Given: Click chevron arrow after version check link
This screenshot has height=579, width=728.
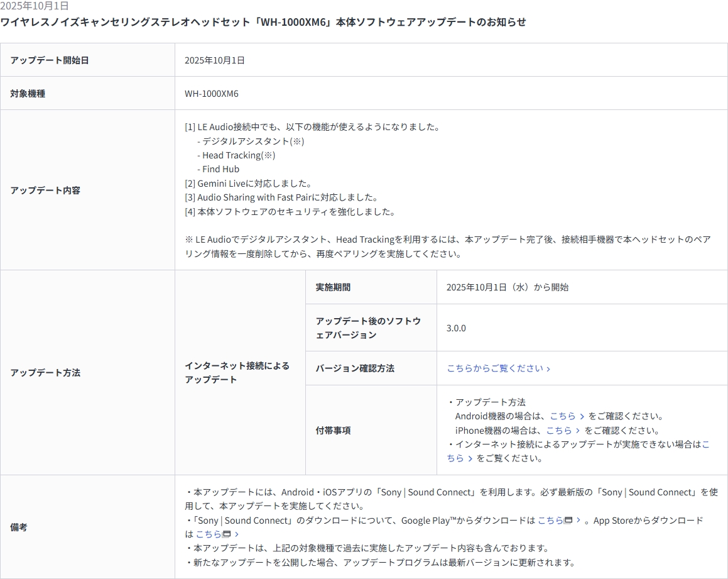Looking at the screenshot, I should 548,369.
